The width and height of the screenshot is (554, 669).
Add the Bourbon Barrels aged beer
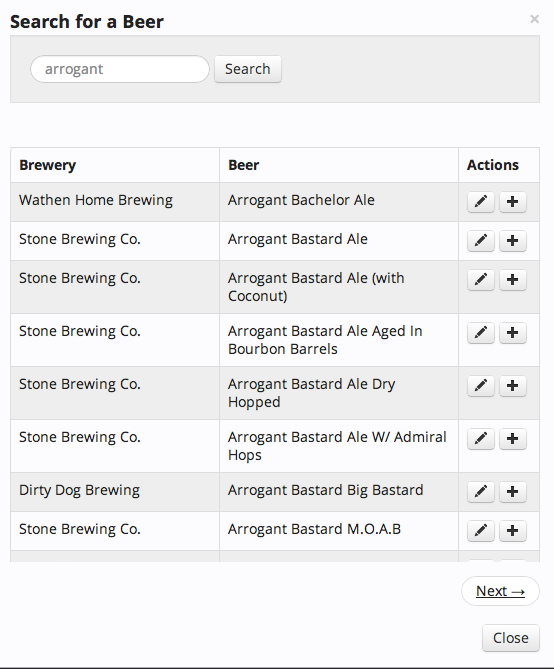(512, 333)
